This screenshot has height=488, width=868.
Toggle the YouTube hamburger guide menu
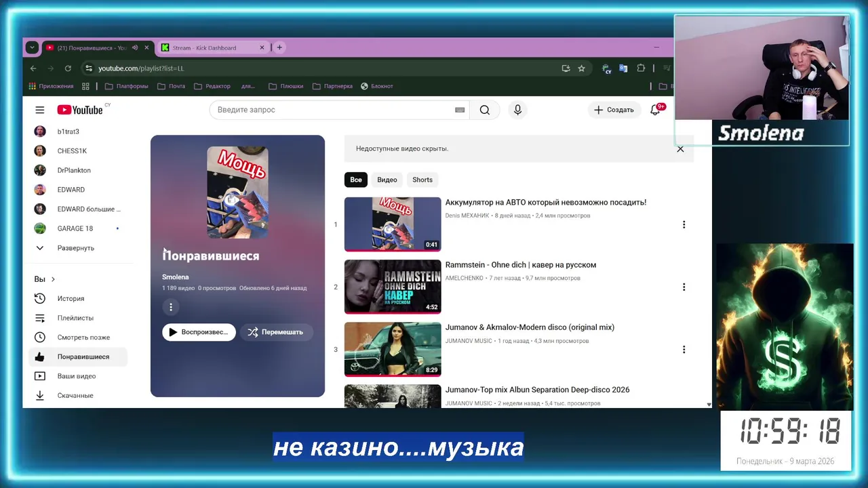40,110
